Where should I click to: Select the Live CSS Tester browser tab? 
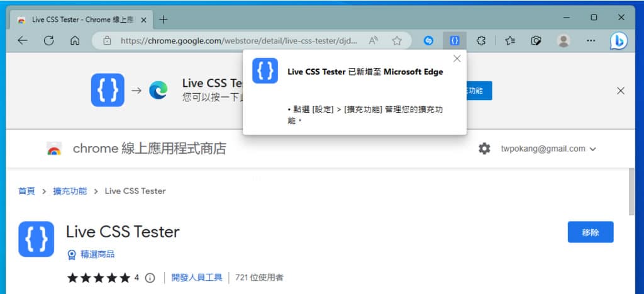click(81, 20)
